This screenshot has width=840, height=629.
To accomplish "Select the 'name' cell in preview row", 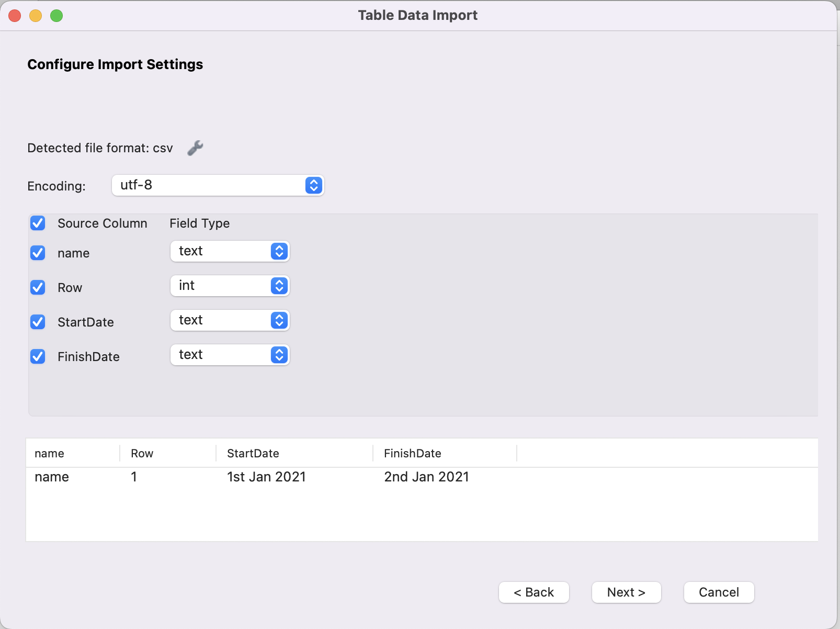I will coord(52,477).
